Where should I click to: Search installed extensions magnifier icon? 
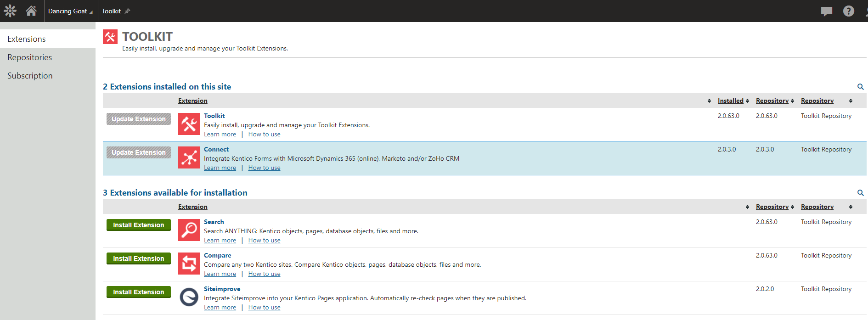click(861, 87)
